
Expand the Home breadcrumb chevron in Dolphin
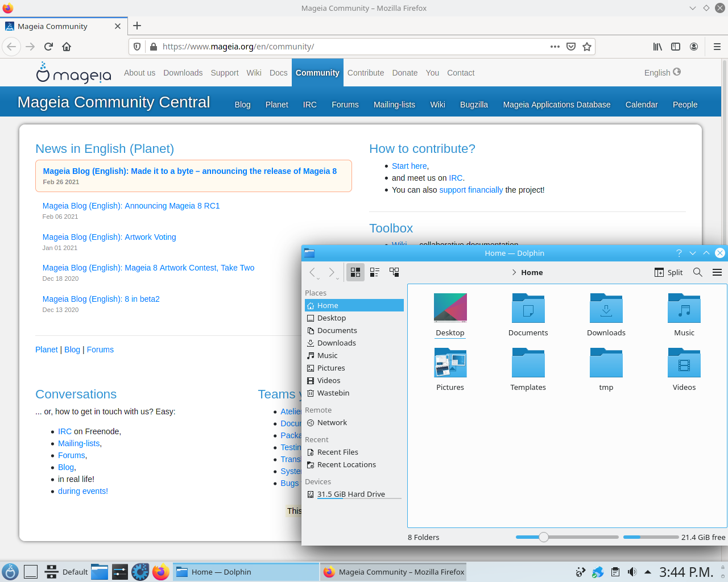514,272
